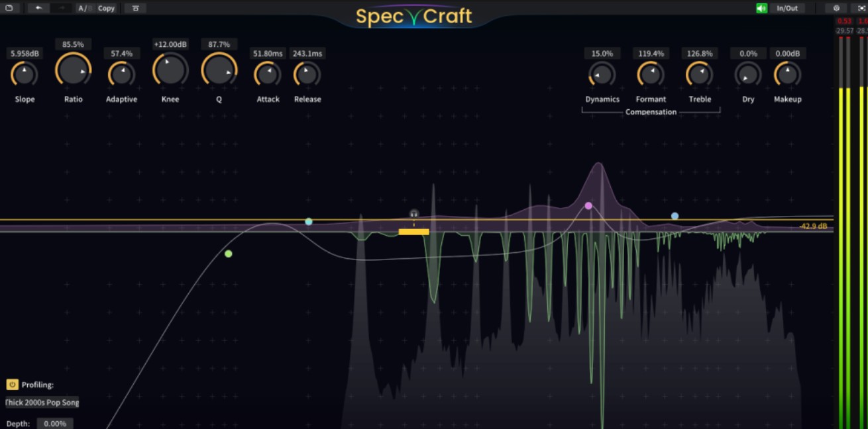868x429 pixels.
Task: Click the red 0.53 peak readout
Action: (844, 21)
